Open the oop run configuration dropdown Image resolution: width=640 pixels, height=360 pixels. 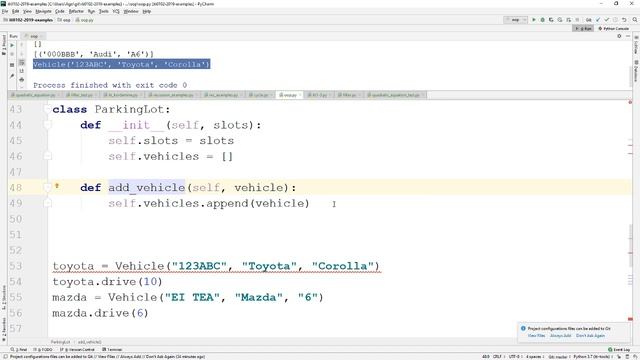point(516,20)
